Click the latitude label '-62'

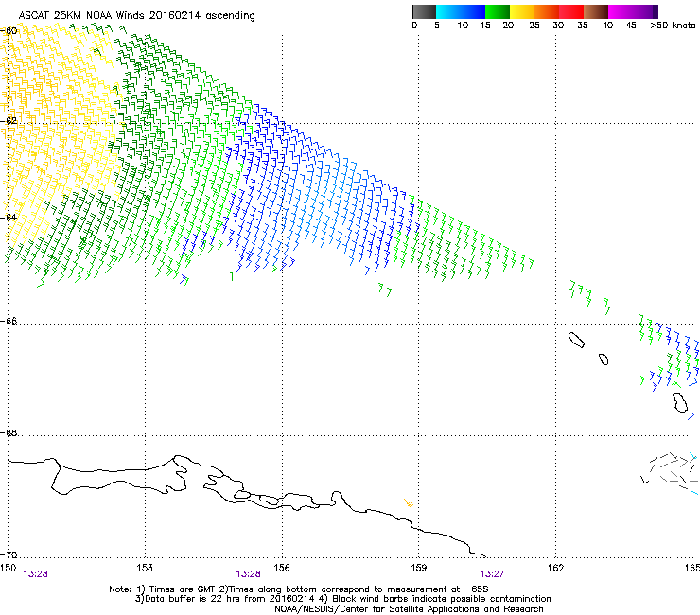(x=9, y=121)
